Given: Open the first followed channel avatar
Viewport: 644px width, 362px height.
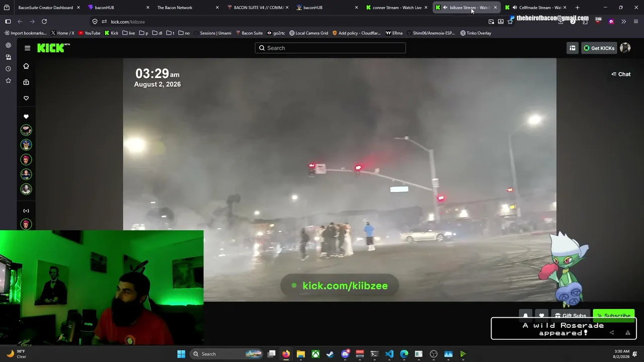Looking at the screenshot, I should (26, 130).
